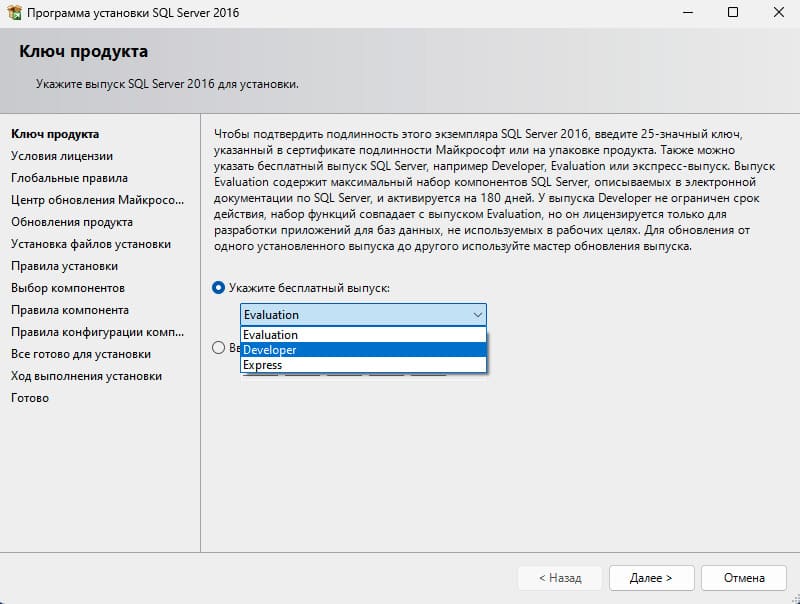Select the product key radio button
Image resolution: width=800 pixels, height=604 pixels.
[x=218, y=348]
